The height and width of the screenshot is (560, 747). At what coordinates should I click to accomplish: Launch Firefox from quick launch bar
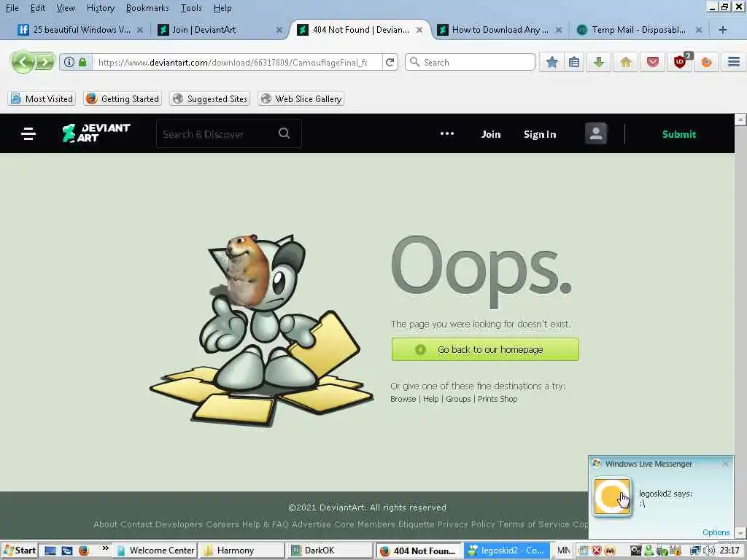point(84,551)
